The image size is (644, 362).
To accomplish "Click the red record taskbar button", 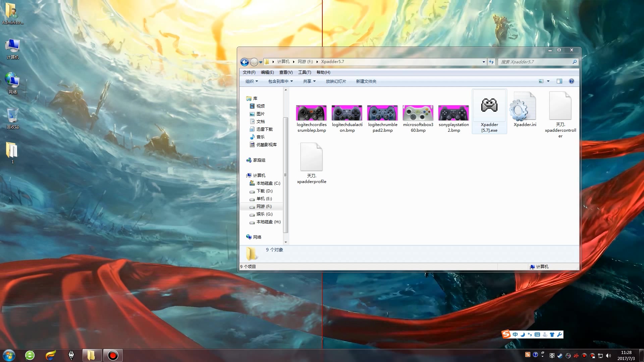I will click(x=113, y=355).
